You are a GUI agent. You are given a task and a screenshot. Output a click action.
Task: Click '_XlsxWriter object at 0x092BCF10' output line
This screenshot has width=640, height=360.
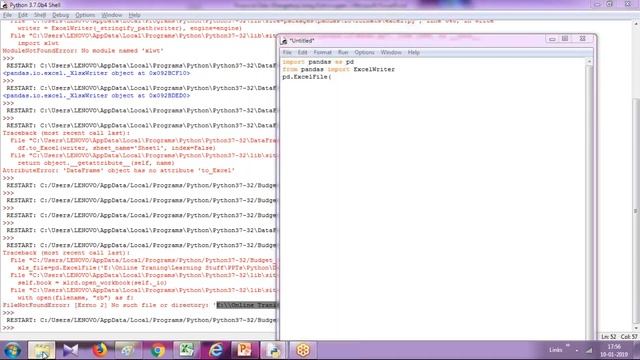96,73
